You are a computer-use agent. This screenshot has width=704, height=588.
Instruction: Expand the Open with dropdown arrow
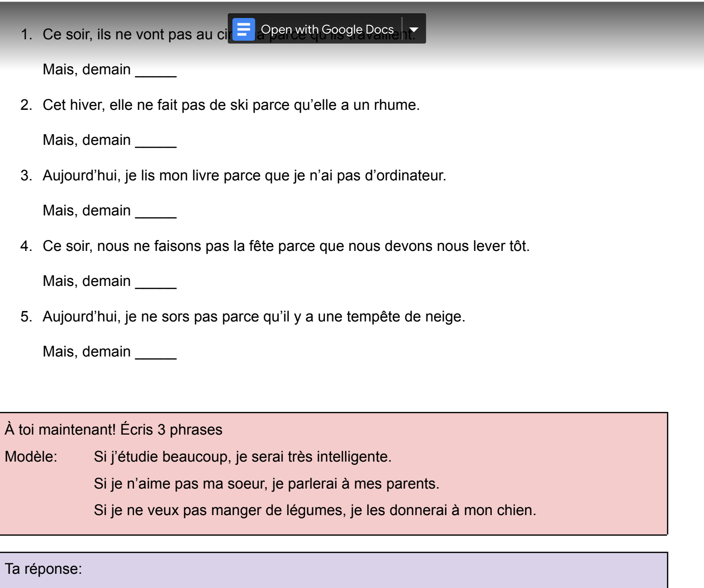414,29
